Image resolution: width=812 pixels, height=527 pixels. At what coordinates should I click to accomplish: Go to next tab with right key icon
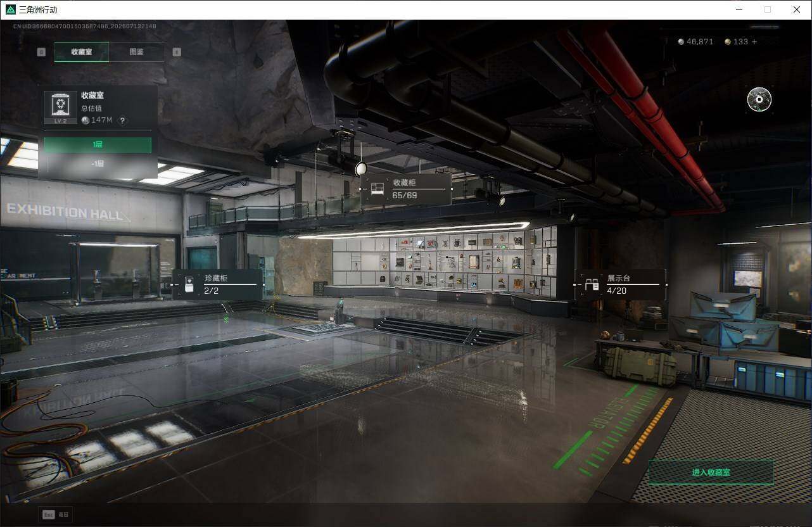tap(177, 52)
